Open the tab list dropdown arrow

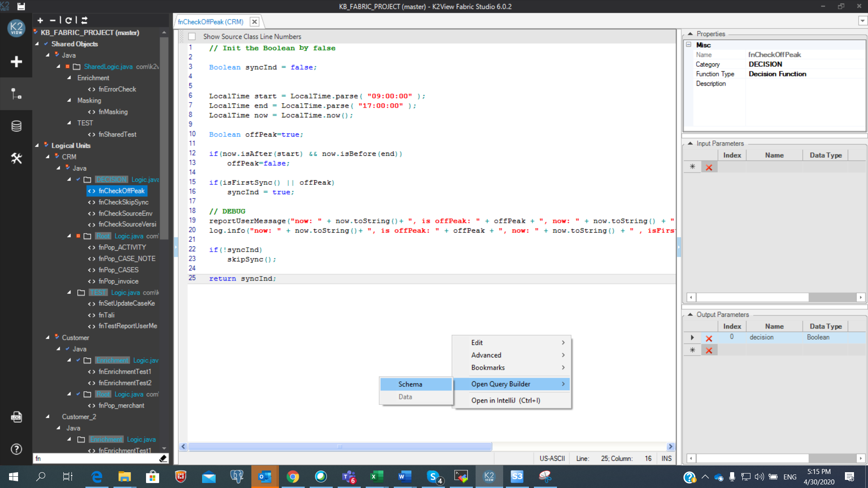(x=862, y=21)
